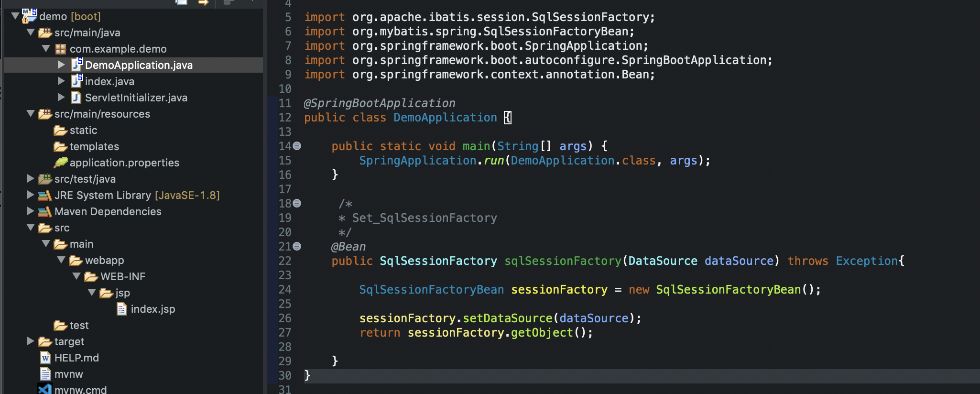Click setDataSource call on line 26
Image resolution: width=980 pixels, height=394 pixels.
pos(508,318)
